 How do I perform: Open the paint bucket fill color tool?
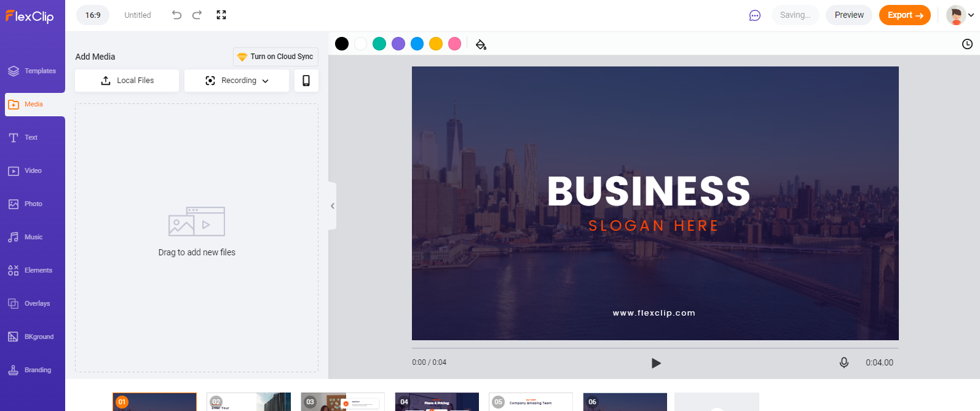coord(481,44)
